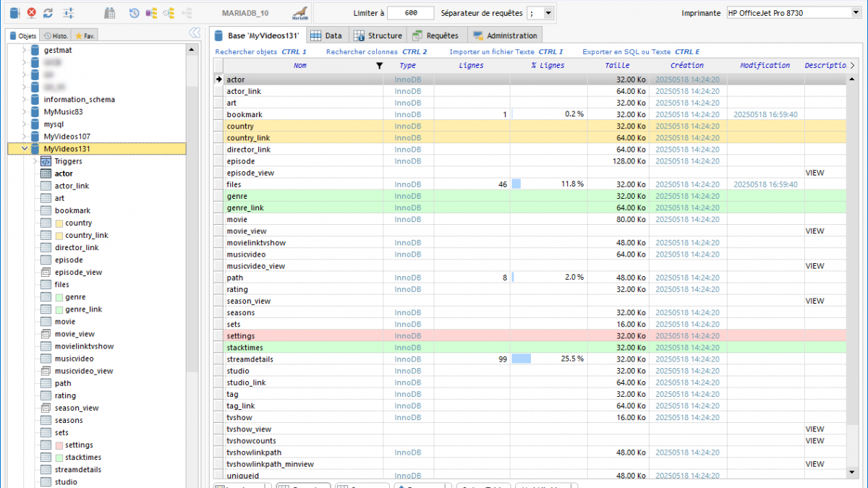Click the refresh arrows icon
This screenshot has width=868, height=488.
(x=48, y=13)
